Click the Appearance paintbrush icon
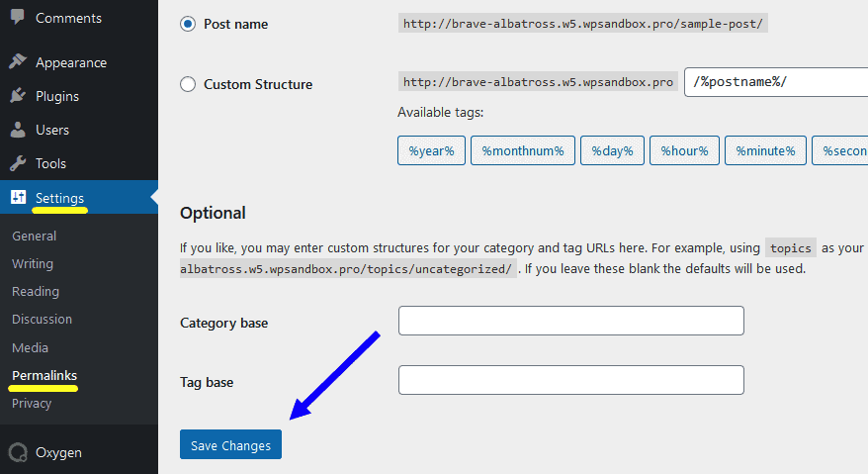Screen dimensions: 868x474 pyautogui.click(x=18, y=62)
